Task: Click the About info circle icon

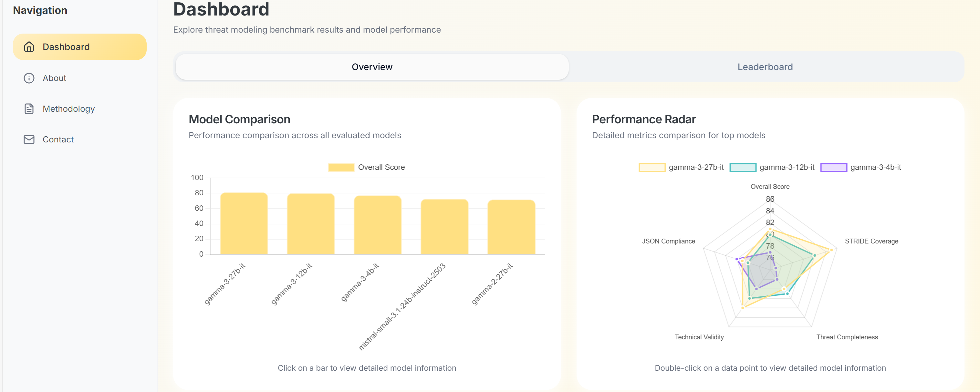Action: [x=29, y=78]
